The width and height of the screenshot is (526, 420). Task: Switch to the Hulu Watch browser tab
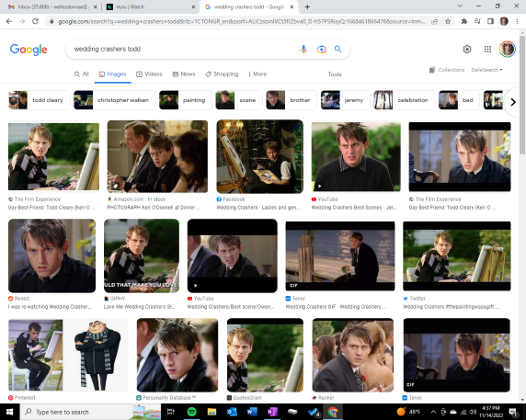[150, 6]
